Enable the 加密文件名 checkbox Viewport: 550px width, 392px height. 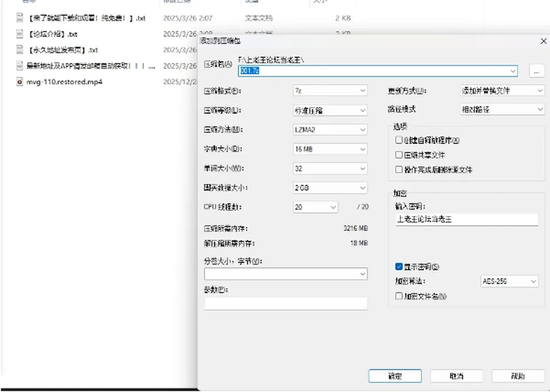point(399,296)
